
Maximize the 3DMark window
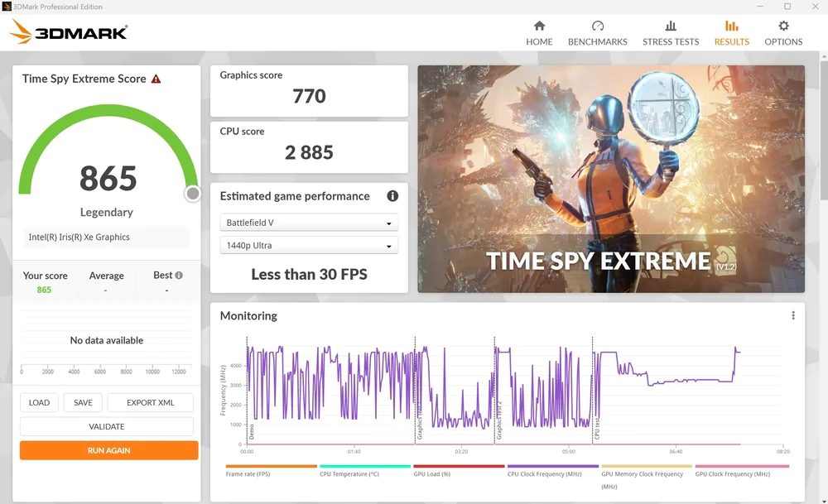click(787, 7)
